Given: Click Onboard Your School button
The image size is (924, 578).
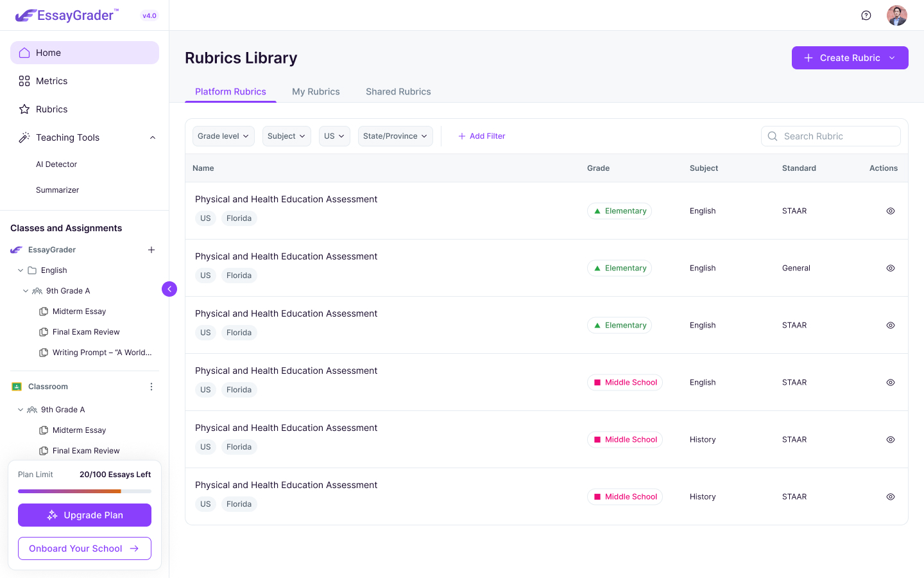Looking at the screenshot, I should click(85, 548).
